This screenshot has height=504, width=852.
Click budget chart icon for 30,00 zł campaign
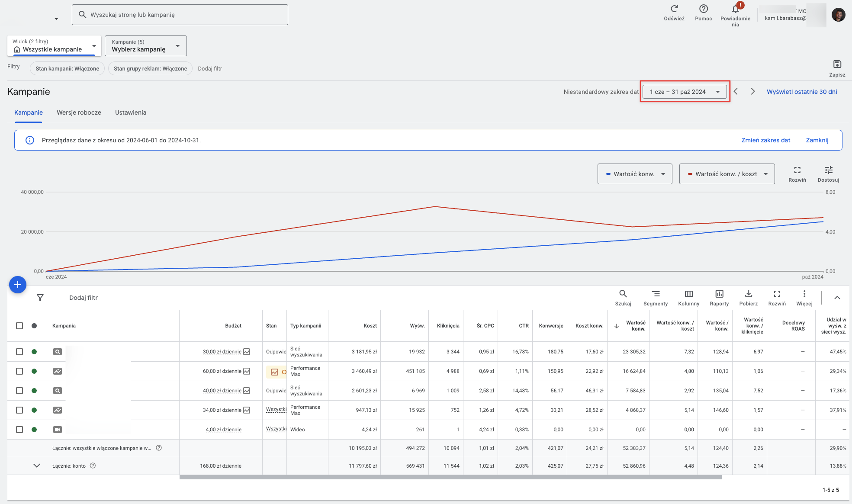[x=247, y=352]
